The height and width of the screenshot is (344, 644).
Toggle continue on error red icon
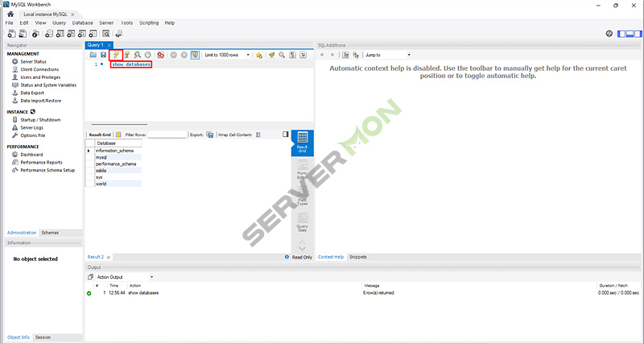click(x=160, y=55)
